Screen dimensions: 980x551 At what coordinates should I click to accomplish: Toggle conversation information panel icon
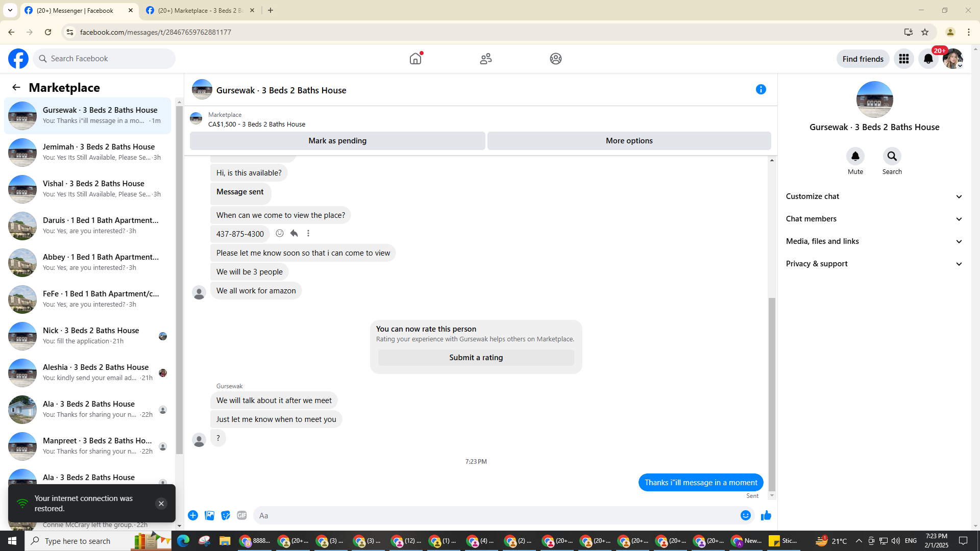click(761, 90)
